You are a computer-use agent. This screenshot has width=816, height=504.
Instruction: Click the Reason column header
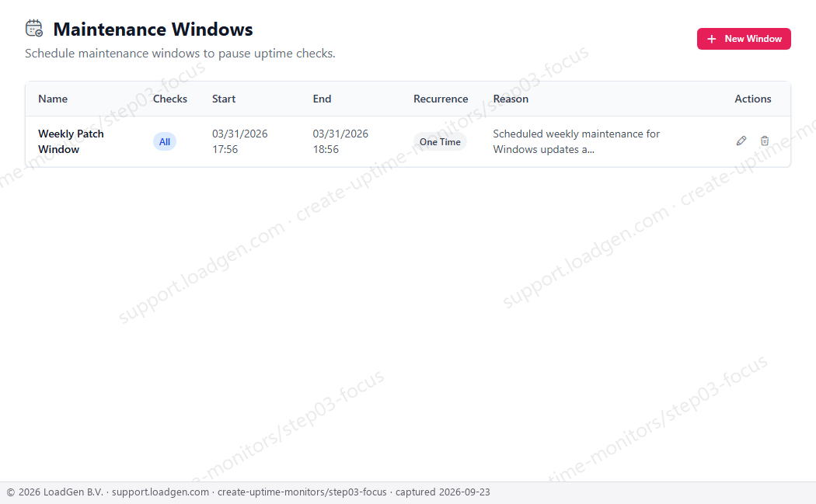click(511, 99)
